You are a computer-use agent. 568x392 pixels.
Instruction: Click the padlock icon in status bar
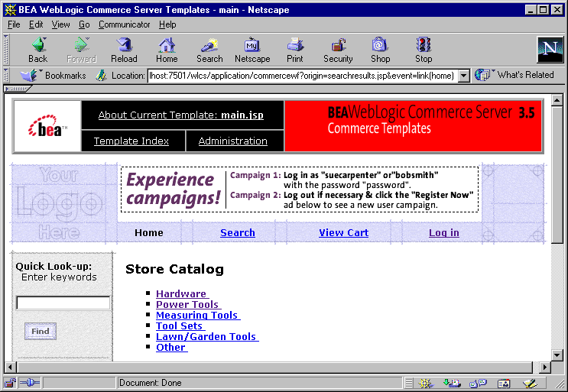pyautogui.click(x=10, y=383)
